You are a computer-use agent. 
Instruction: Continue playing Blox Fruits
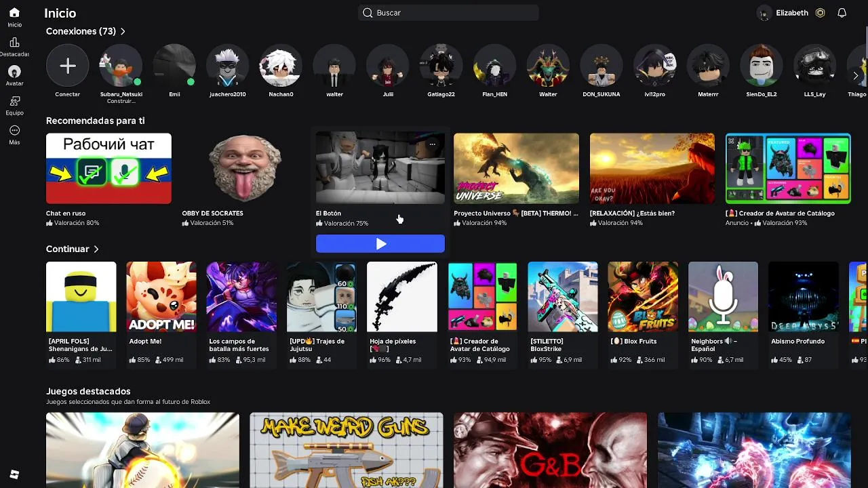click(643, 297)
